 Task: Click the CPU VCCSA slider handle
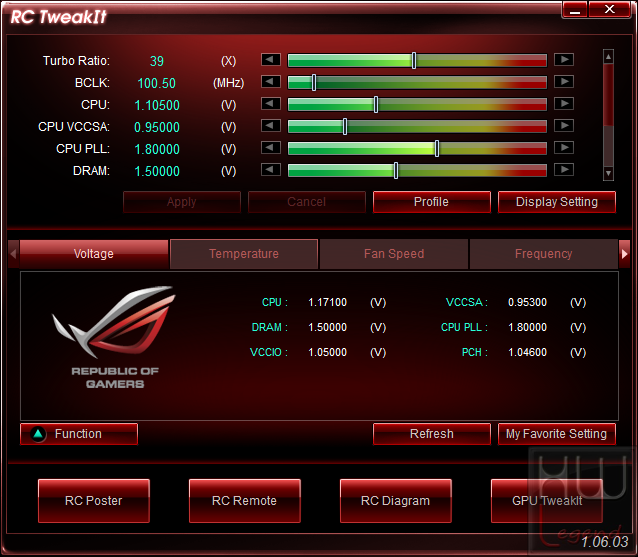(345, 127)
